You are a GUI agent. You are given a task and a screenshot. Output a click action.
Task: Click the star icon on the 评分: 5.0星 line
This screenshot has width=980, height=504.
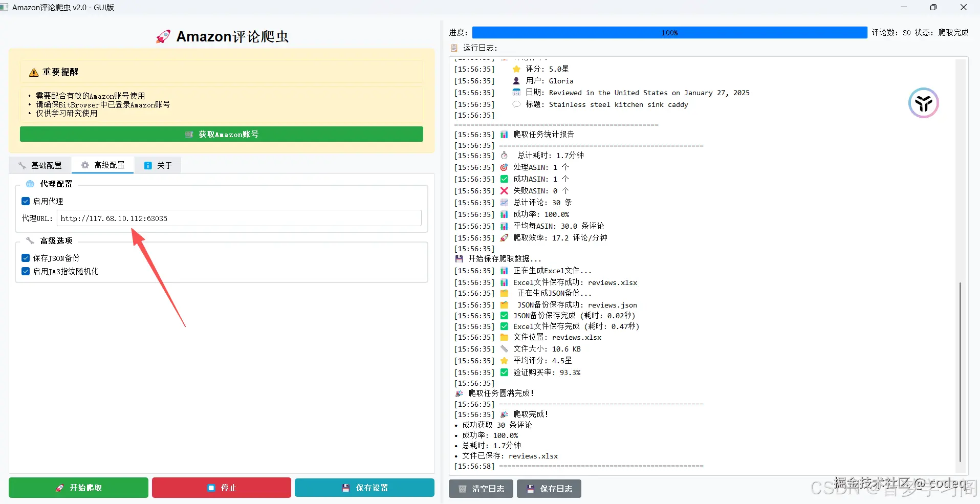tap(516, 69)
